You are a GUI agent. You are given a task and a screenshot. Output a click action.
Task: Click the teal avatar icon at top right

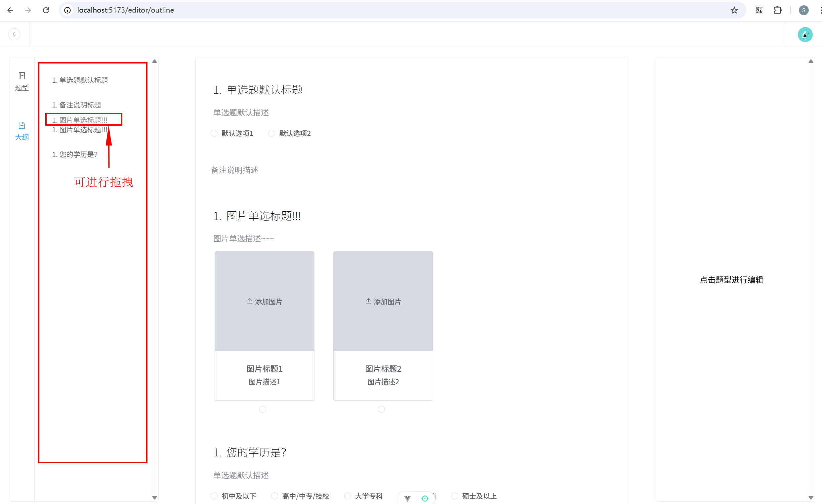pyautogui.click(x=805, y=34)
